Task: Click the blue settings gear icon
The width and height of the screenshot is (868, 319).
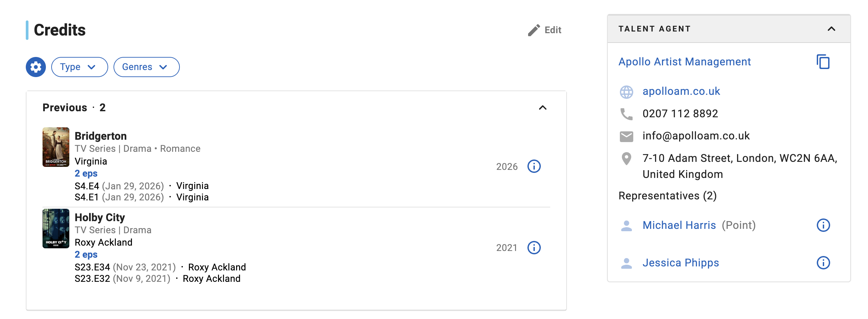Action: [36, 67]
